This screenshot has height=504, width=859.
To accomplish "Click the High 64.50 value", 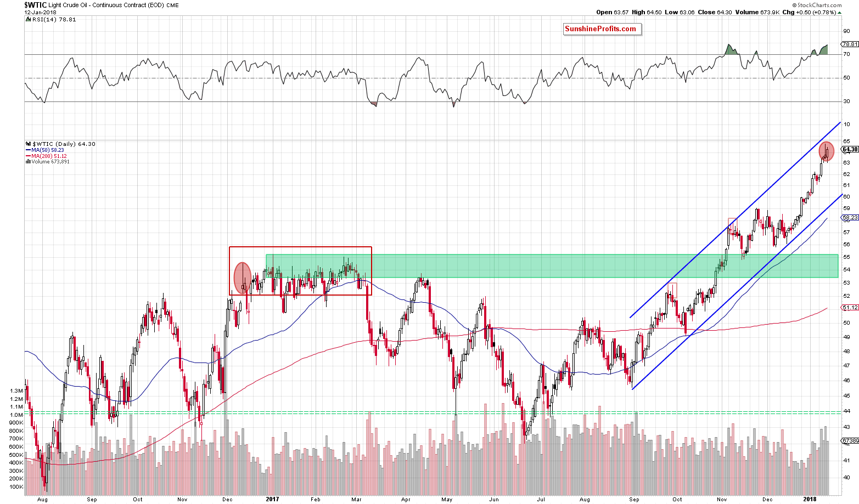I will click(x=647, y=12).
